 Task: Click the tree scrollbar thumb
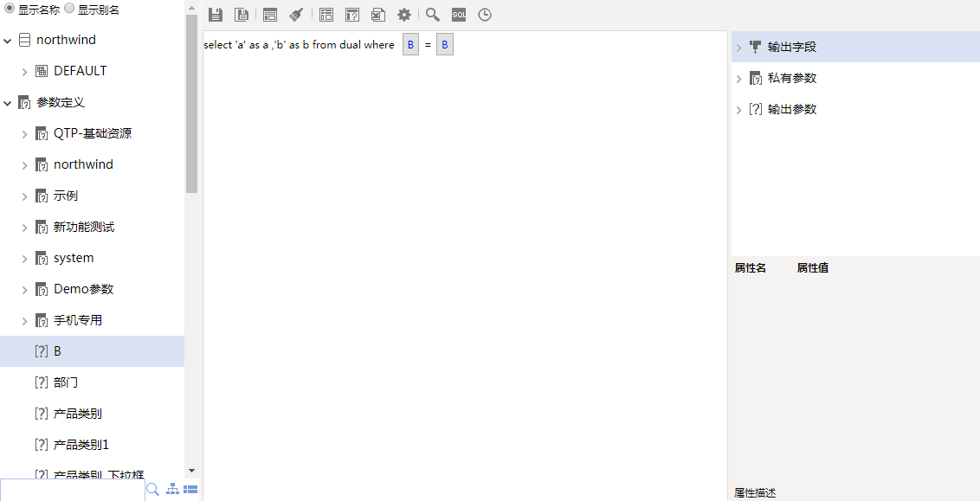pos(192,103)
